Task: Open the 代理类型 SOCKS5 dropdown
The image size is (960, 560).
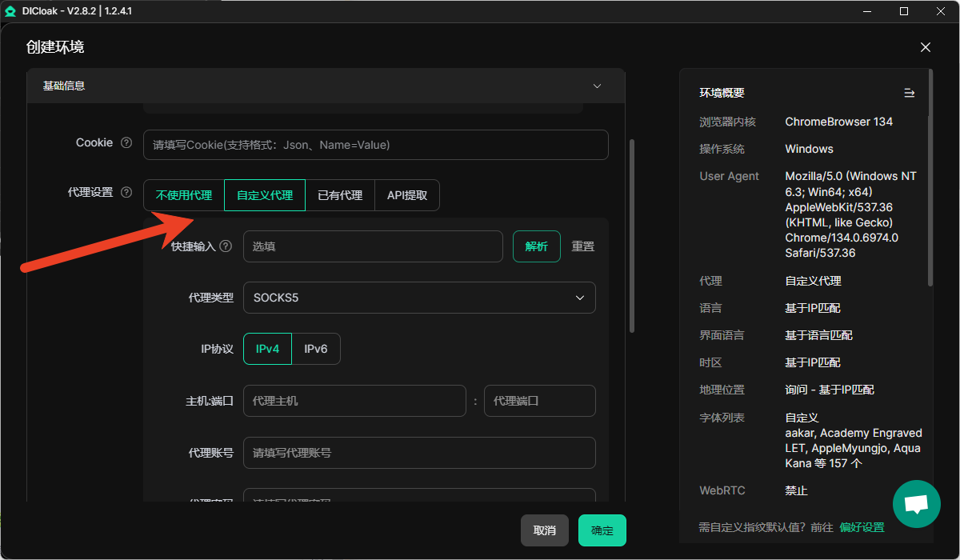Action: (419, 298)
